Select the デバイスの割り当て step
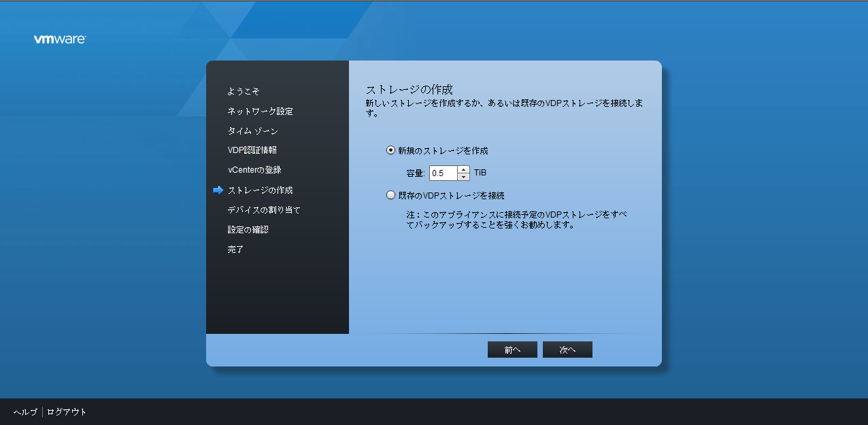This screenshot has width=868, height=425. pyautogui.click(x=264, y=210)
